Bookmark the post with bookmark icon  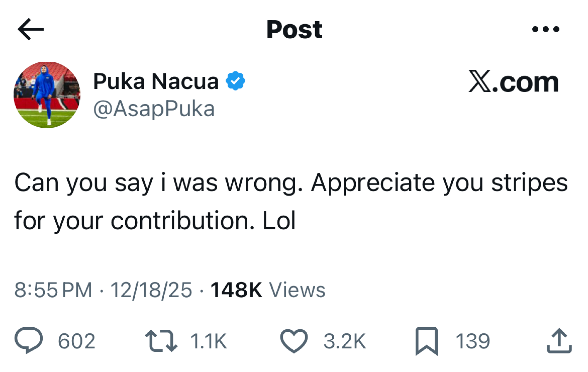pos(426,341)
